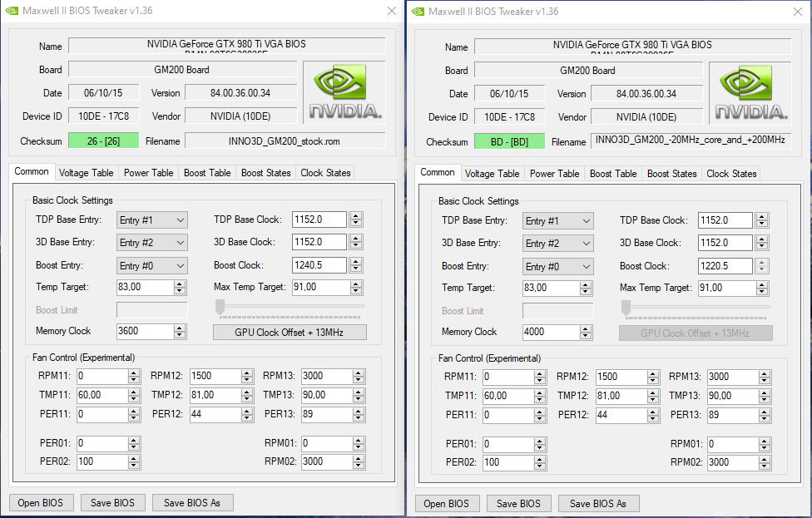Open Boost States tab in left window

tap(265, 173)
